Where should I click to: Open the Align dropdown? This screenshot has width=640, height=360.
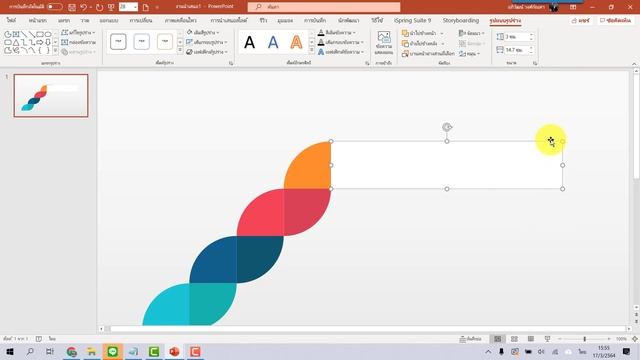(471, 33)
